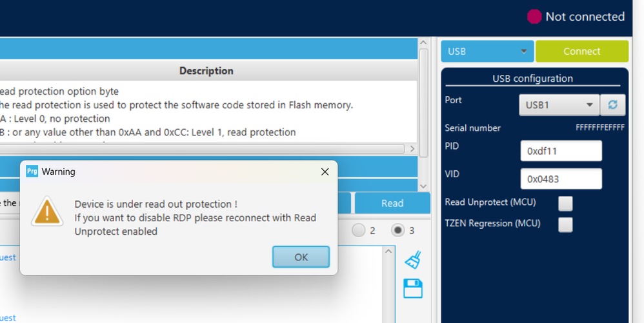Close the Warning dialog with X

(x=325, y=171)
